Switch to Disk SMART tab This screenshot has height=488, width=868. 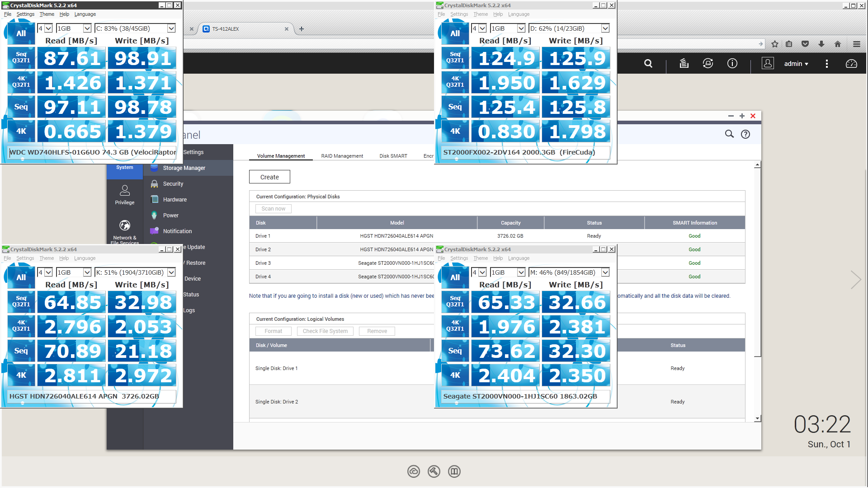point(393,156)
